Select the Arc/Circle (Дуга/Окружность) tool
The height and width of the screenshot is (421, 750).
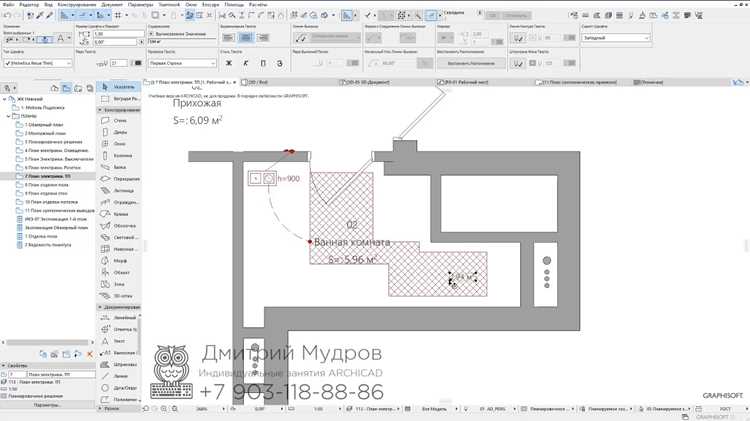point(119,388)
